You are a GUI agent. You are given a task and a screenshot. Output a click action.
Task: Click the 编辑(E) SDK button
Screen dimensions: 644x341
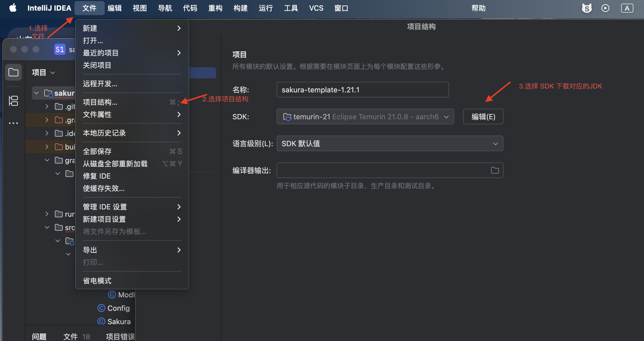(483, 116)
